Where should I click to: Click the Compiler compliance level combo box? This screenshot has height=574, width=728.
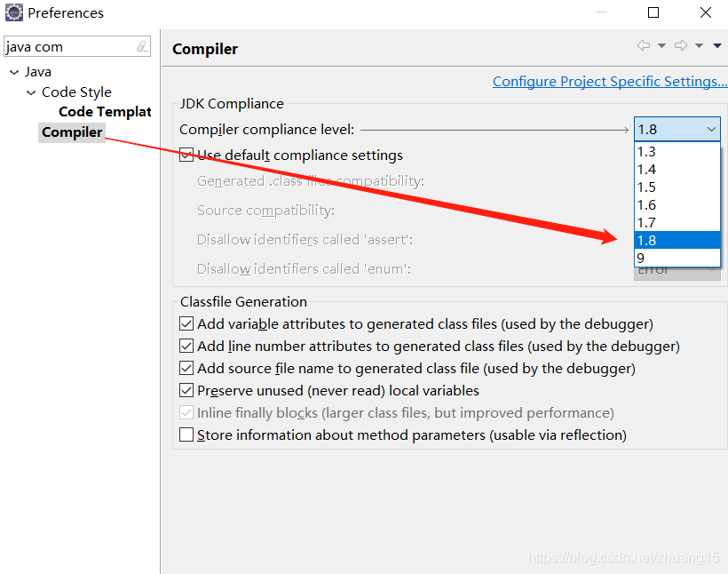pyautogui.click(x=677, y=129)
